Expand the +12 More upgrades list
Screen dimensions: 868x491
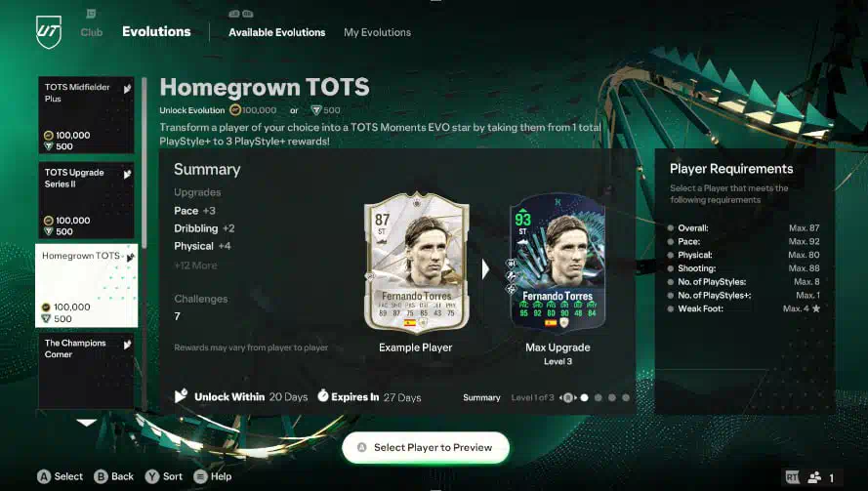(195, 266)
